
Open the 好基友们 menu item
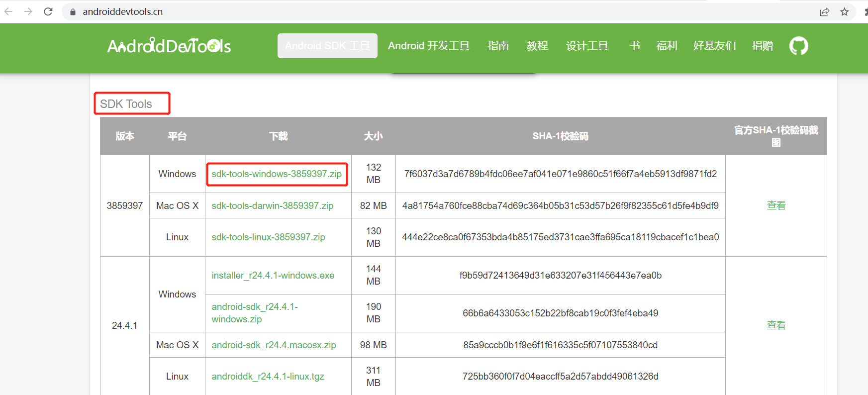tap(714, 46)
